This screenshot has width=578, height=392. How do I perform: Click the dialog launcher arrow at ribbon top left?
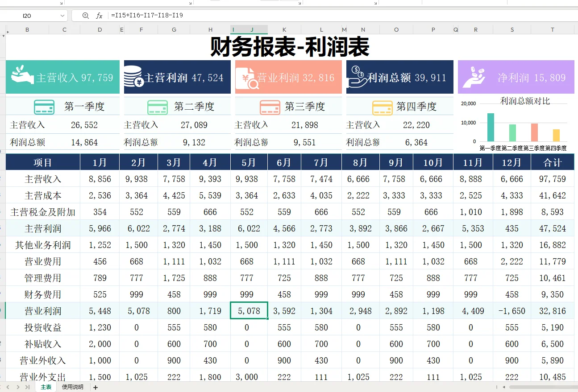pyautogui.click(x=61, y=3)
